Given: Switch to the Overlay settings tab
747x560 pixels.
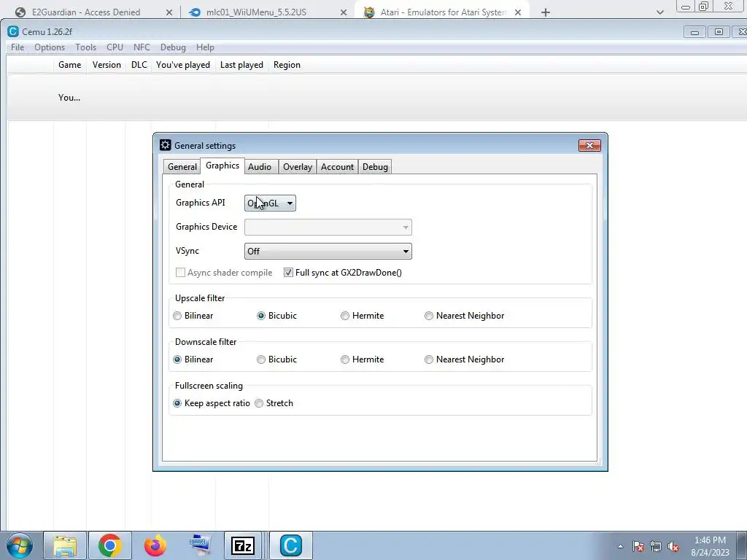Looking at the screenshot, I should click(x=298, y=167).
